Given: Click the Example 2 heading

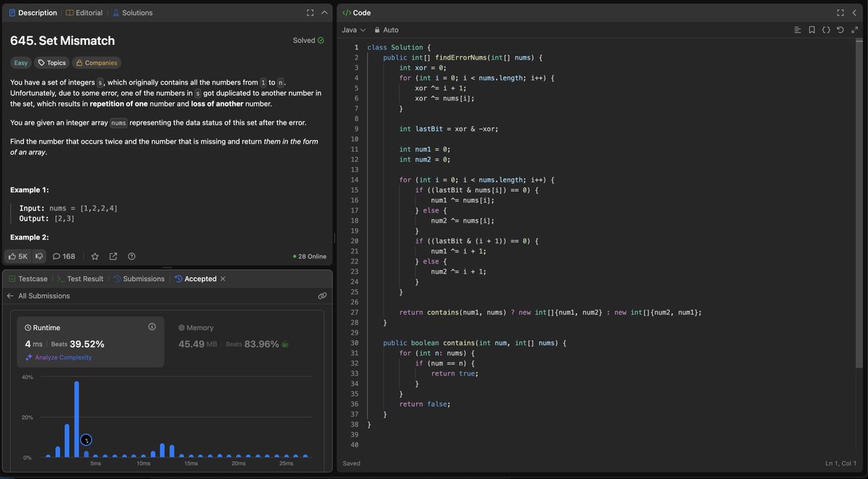Looking at the screenshot, I should [x=30, y=237].
